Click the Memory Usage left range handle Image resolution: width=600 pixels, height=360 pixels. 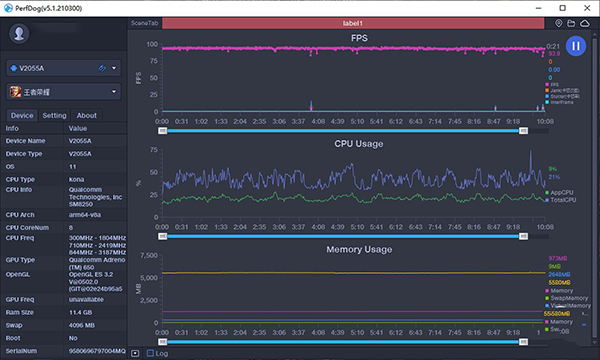[163, 342]
